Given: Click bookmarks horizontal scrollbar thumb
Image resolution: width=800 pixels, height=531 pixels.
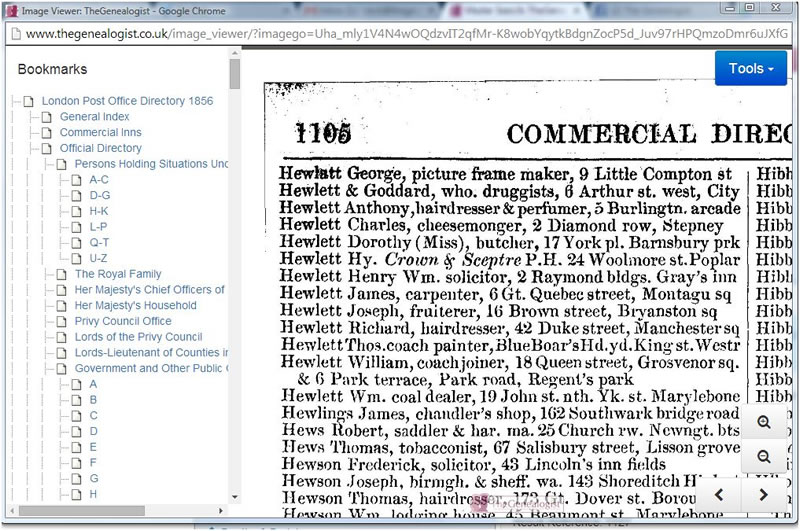Looking at the screenshot, I should click(x=82, y=510).
